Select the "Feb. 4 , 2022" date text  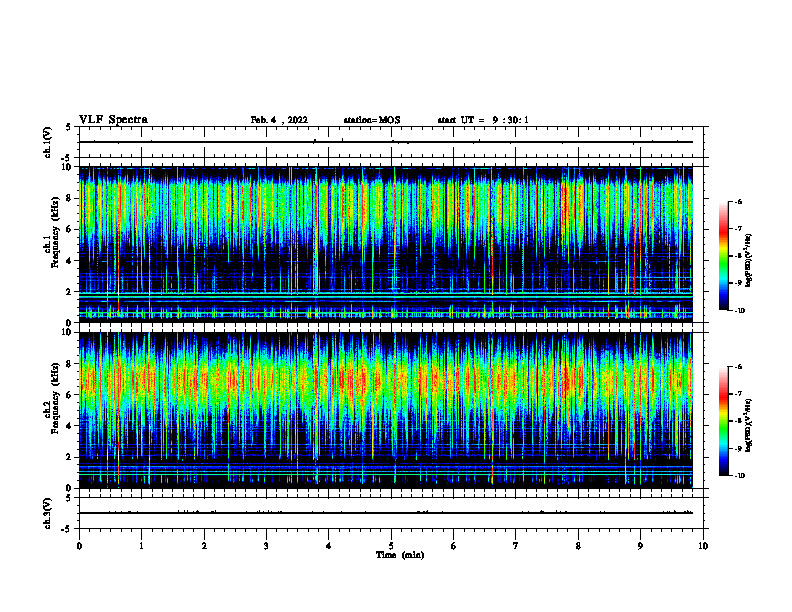(279, 120)
